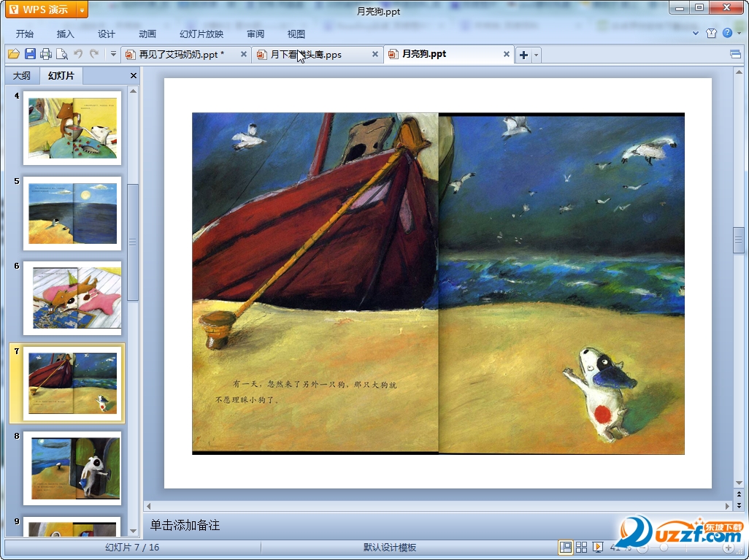749x560 pixels.
Task: Click thumbnail pane scroll up arrow
Action: coord(134,91)
